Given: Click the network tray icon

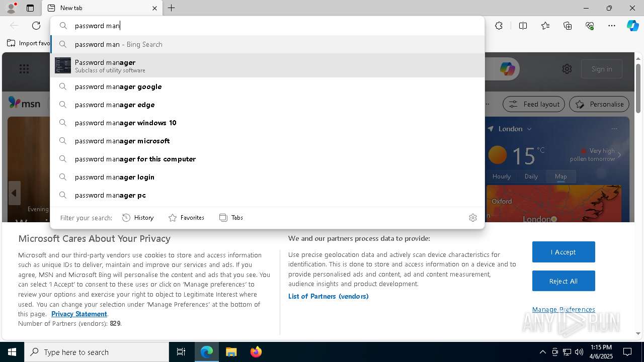Looking at the screenshot, I should pos(567,352).
